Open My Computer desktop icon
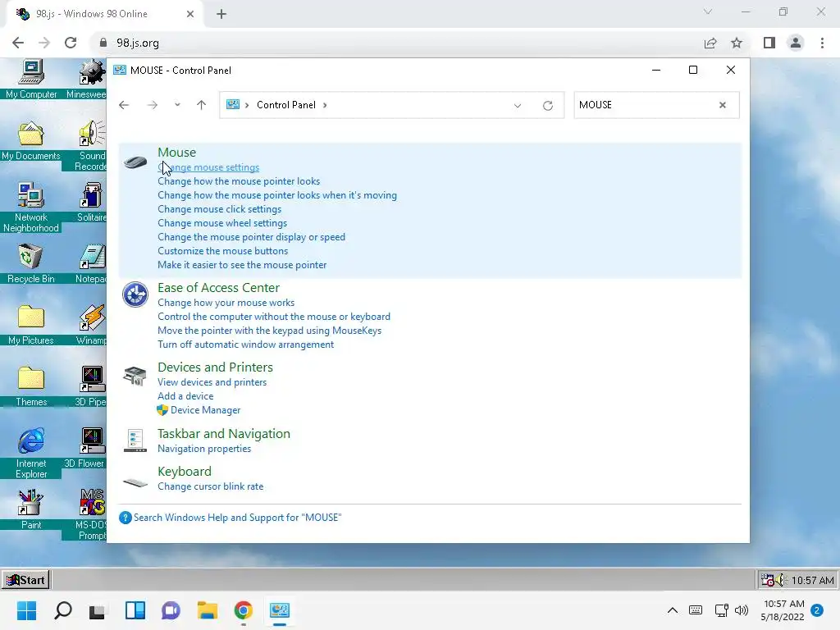Screen dimensions: 840x630 point(31,80)
